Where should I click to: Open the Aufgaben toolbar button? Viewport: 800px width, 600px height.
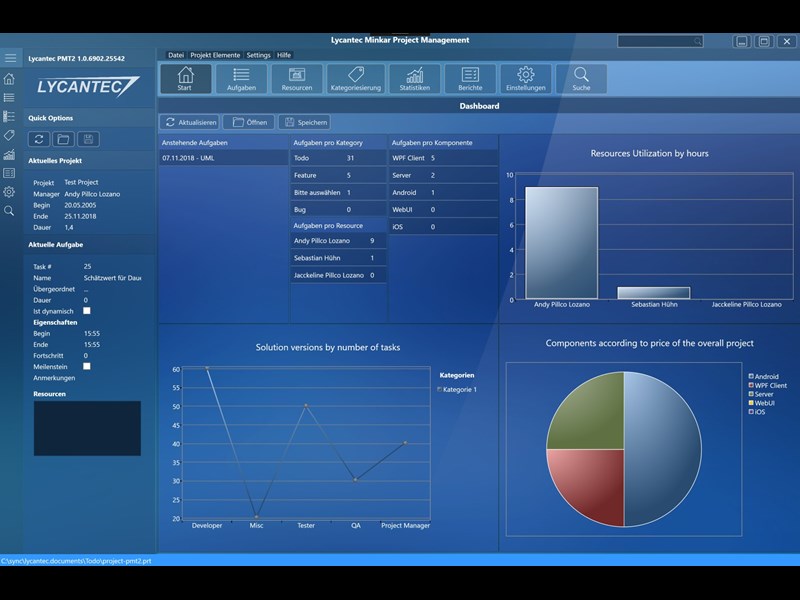[241, 79]
